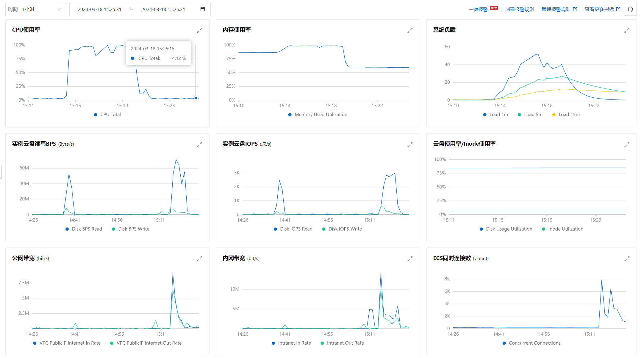
Task: Expand the 公网带宽 chart
Action: (x=200, y=259)
